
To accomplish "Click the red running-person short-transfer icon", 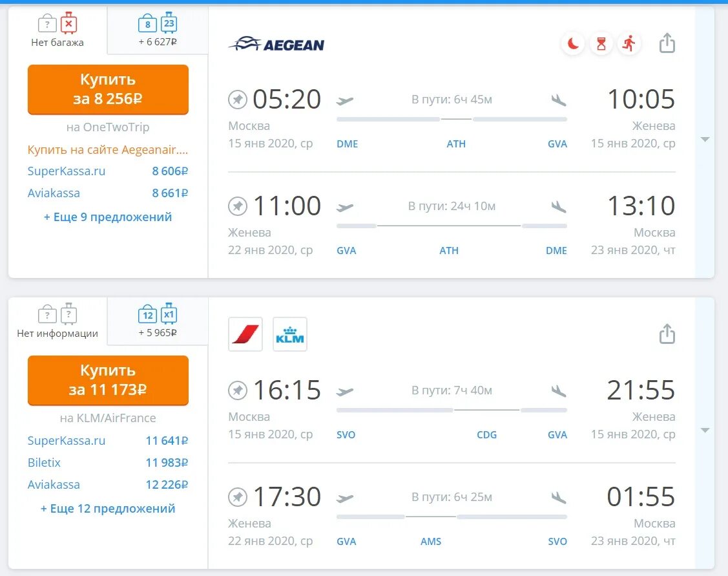I will click(629, 44).
